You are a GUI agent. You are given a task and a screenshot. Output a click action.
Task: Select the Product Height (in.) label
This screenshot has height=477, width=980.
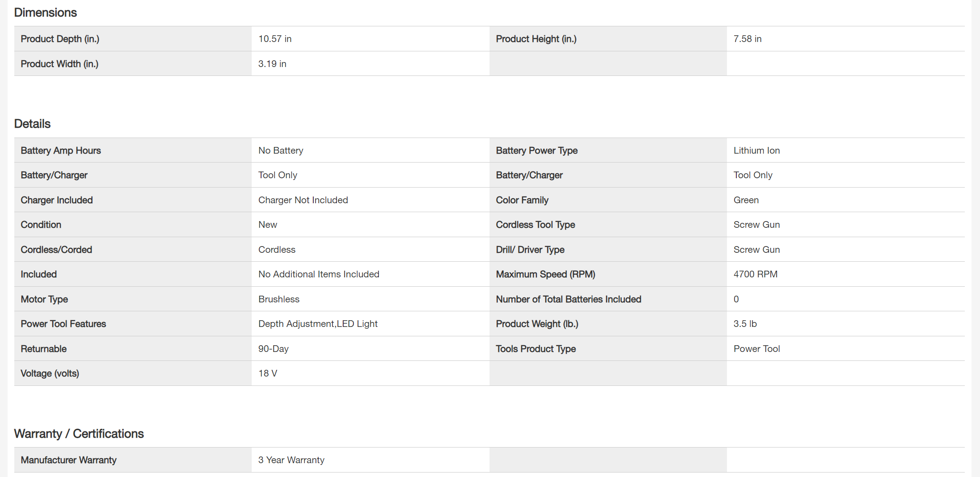536,39
